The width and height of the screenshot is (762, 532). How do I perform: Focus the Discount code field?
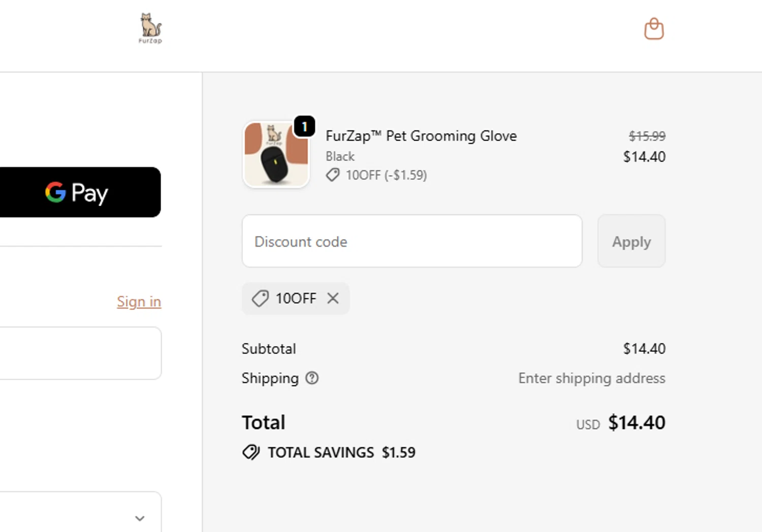pyautogui.click(x=411, y=241)
